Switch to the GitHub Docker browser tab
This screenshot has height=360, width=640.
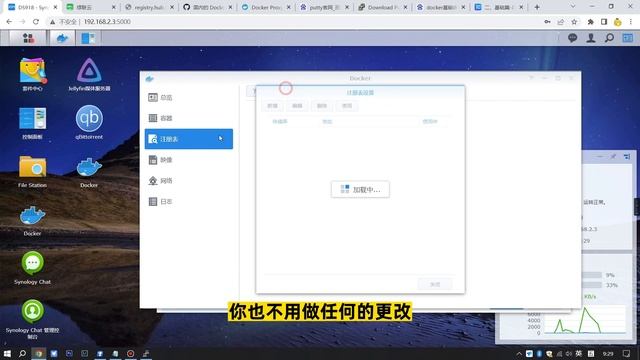pos(207,7)
